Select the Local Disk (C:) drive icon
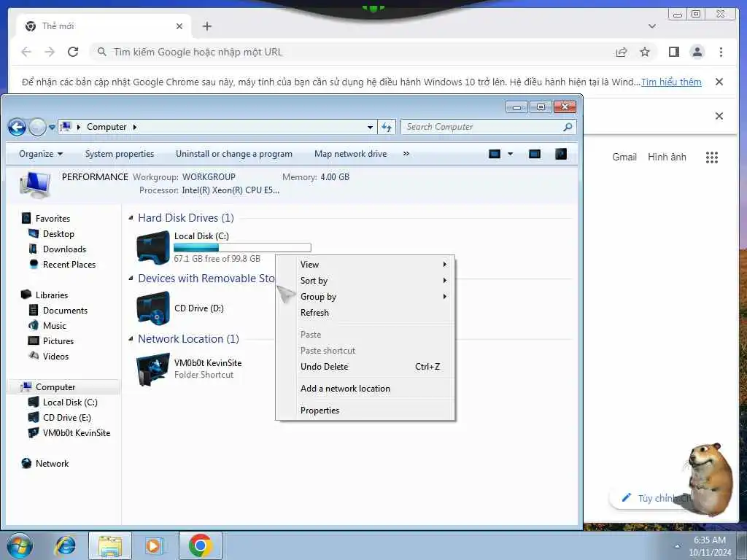The height and width of the screenshot is (560, 747). tap(153, 247)
